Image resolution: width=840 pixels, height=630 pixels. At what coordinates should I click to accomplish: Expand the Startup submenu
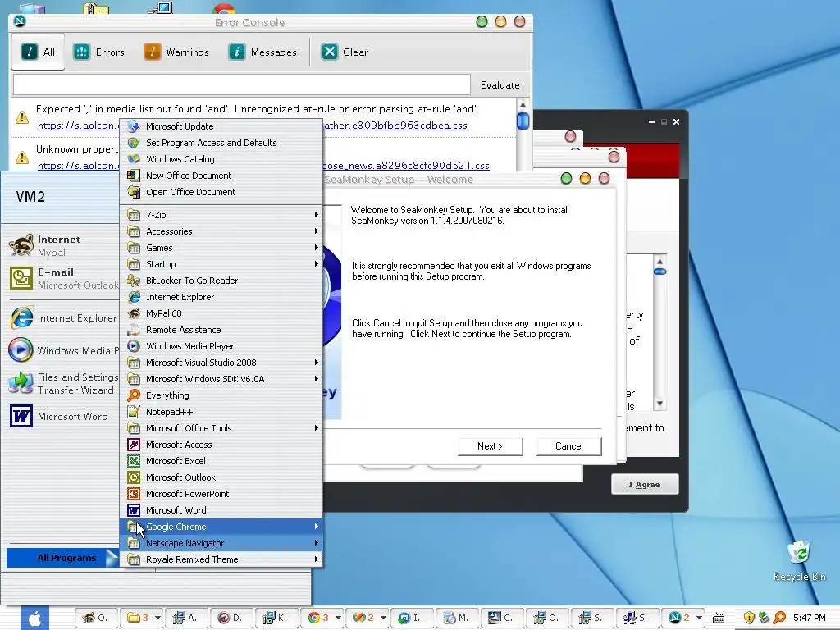[221, 264]
